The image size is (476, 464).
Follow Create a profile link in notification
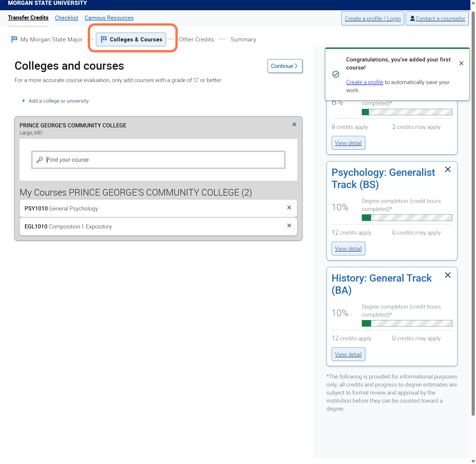coord(364,82)
